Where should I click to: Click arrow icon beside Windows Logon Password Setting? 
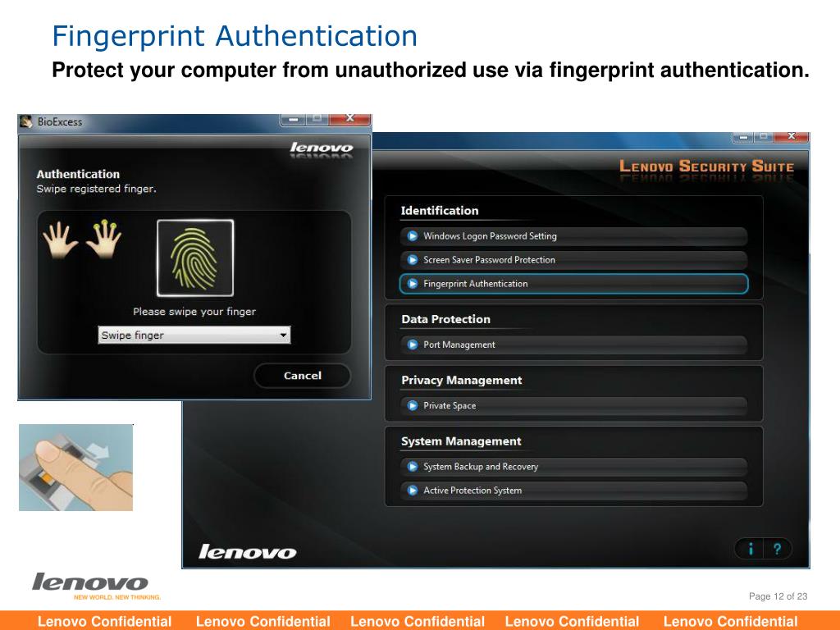coord(413,236)
